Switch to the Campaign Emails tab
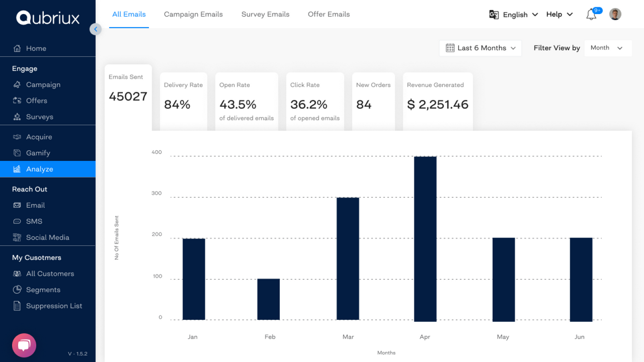This screenshot has height=362, width=644. click(193, 14)
